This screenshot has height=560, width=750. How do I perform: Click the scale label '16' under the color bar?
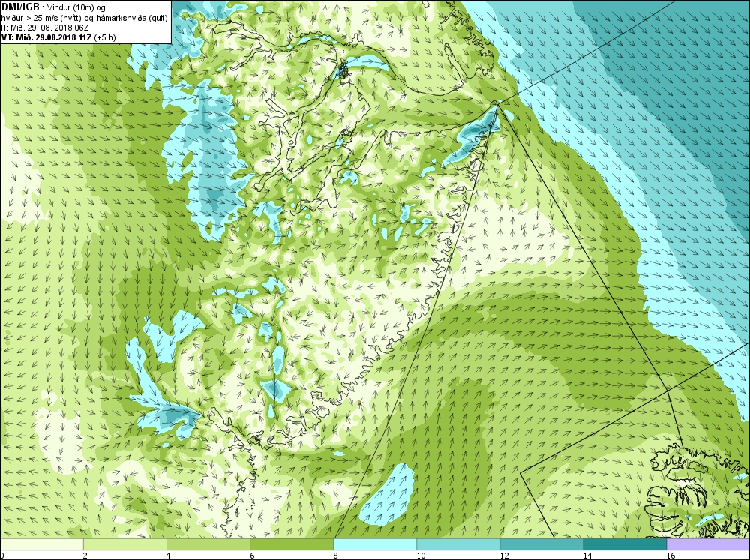[x=671, y=556]
